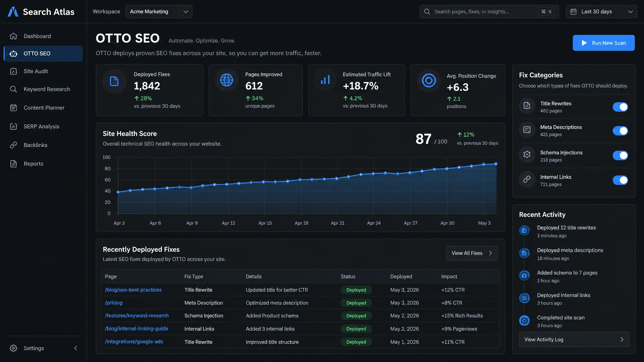Click the Deployed status badge for /integrations/google-ads
The image size is (644, 362).
[356, 342]
